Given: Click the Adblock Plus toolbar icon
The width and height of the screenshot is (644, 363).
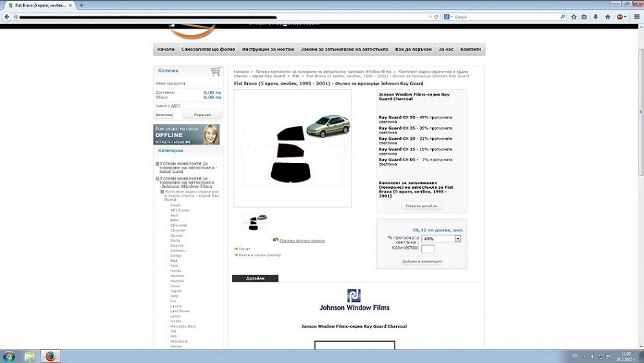Looking at the screenshot, I should point(620,17).
